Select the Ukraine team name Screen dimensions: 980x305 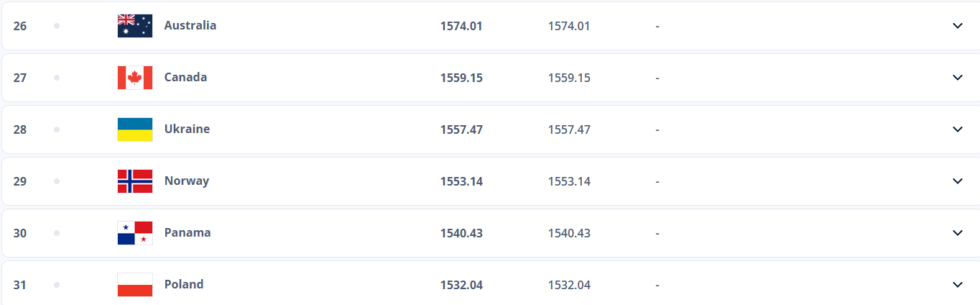[x=187, y=129]
